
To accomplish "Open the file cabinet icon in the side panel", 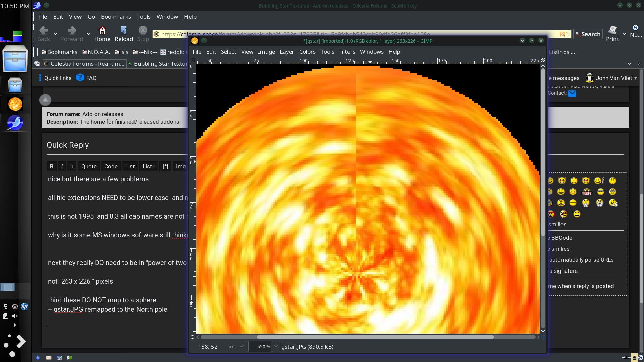I will (x=15, y=59).
